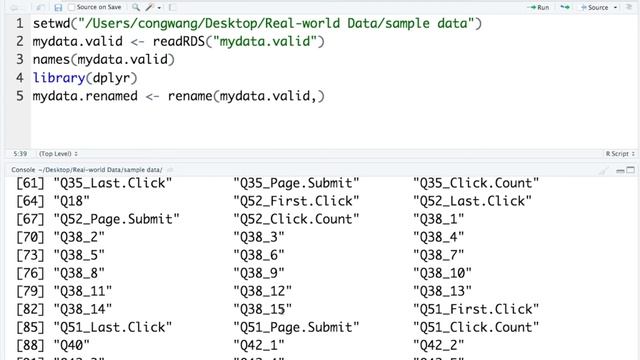Expand the code tools dropdown arrow
The height and width of the screenshot is (360, 640).
pyautogui.click(x=159, y=8)
